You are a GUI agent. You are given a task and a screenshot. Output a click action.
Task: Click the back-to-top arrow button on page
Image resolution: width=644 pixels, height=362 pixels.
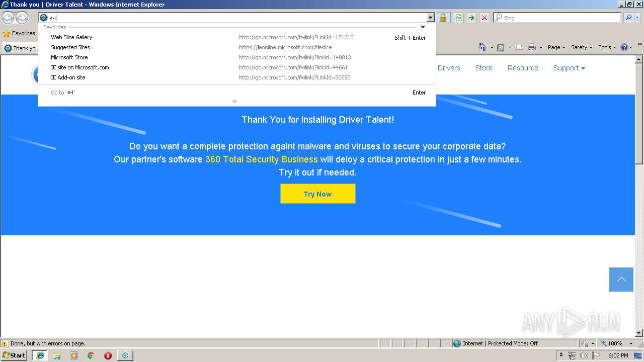621,280
